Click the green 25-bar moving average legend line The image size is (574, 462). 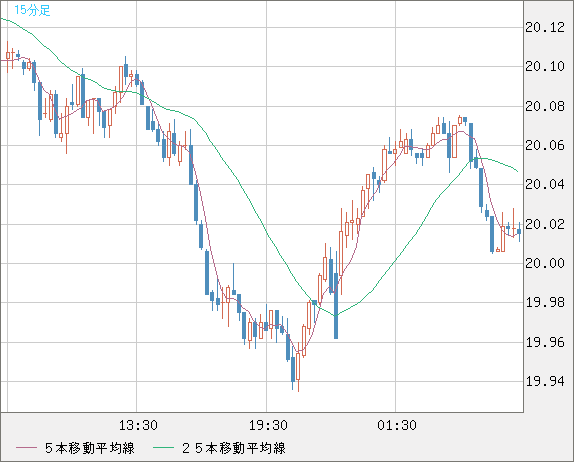[163, 448]
